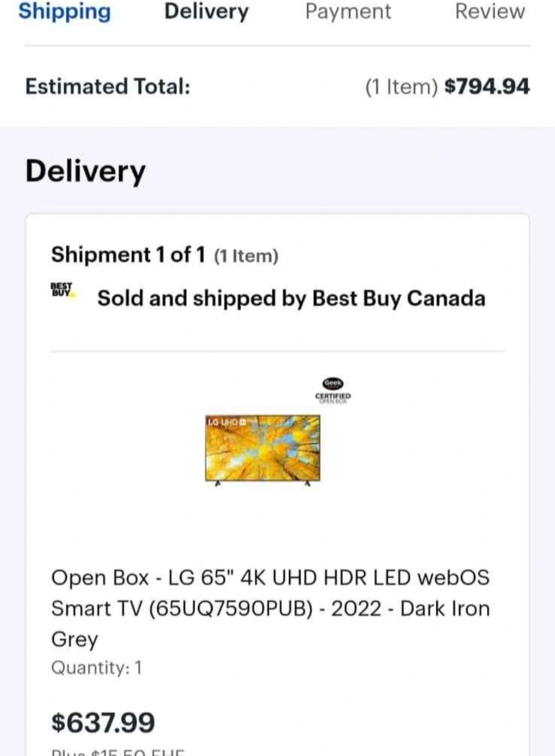Click the (1 Item) count beside the total
The height and width of the screenshot is (756, 555).
[402, 87]
